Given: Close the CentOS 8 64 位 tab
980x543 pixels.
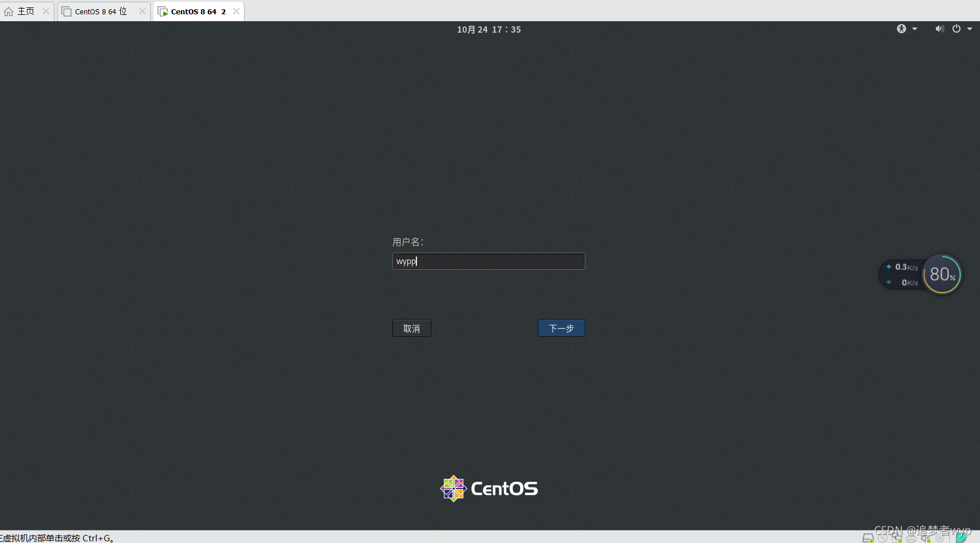Looking at the screenshot, I should pos(142,11).
